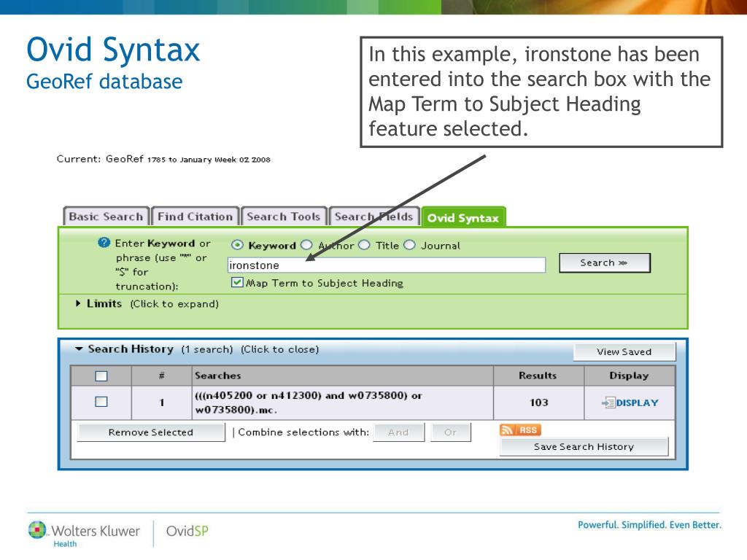Click the Search button
This screenshot has height=560, width=747.
click(x=604, y=262)
